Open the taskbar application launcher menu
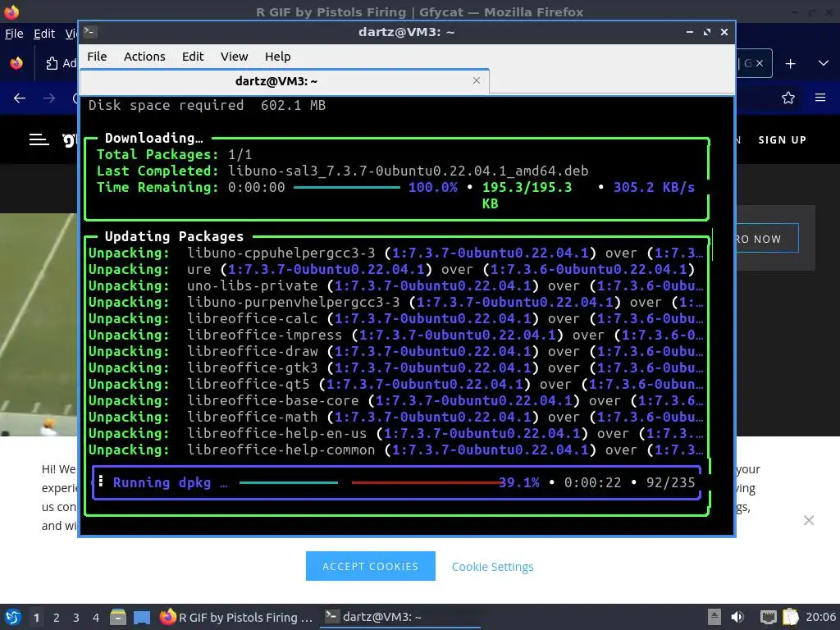 tap(13, 617)
